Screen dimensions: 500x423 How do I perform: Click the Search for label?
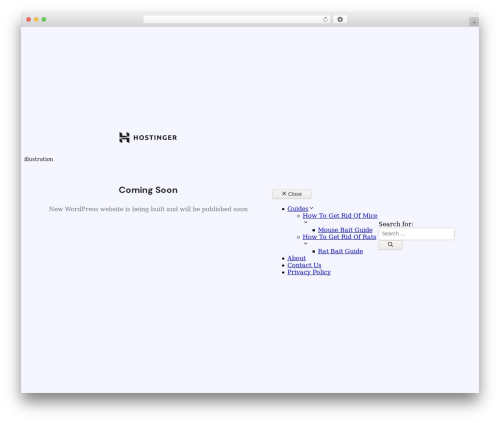[x=396, y=224]
